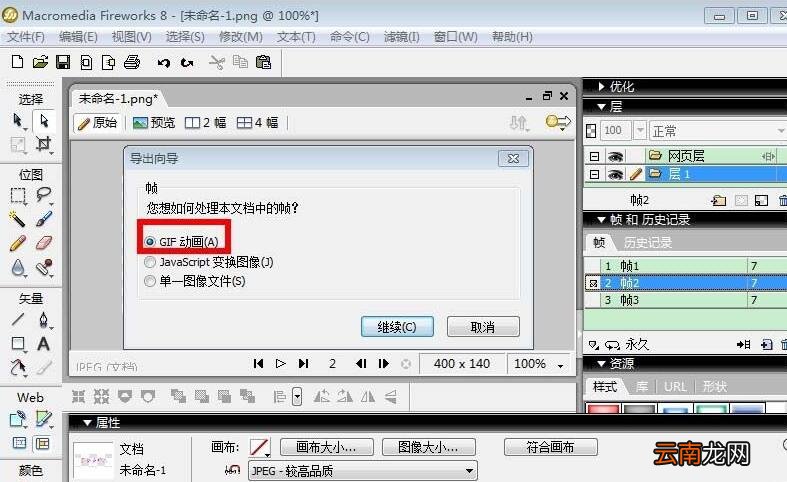Click the Redo arrow icon
The width and height of the screenshot is (787, 482).
point(187,63)
